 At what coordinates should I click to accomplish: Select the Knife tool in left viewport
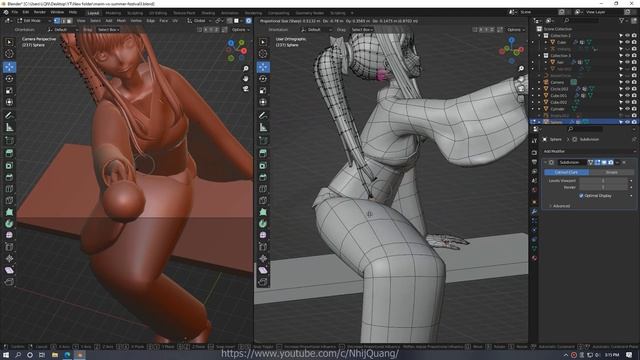9,200
